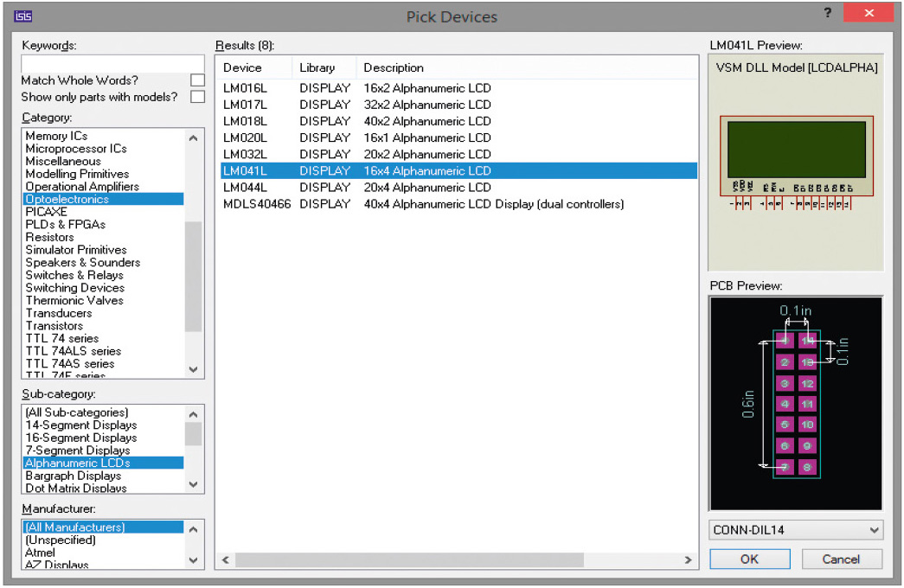Viewport: 904px width, 588px height.
Task: Choose the 7-Segment Displays sub-category
Action: pyautogui.click(x=80, y=450)
